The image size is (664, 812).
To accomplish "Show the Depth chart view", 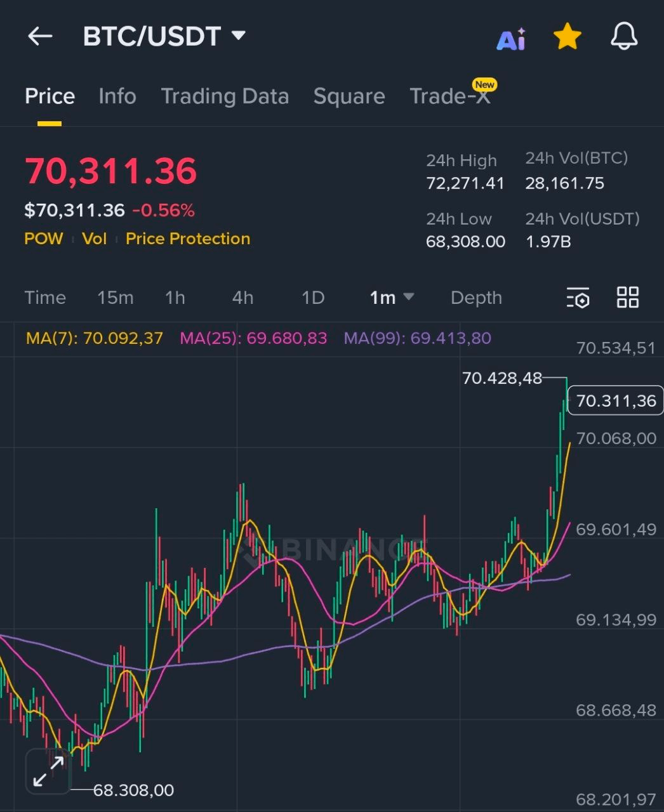I will coord(476,298).
